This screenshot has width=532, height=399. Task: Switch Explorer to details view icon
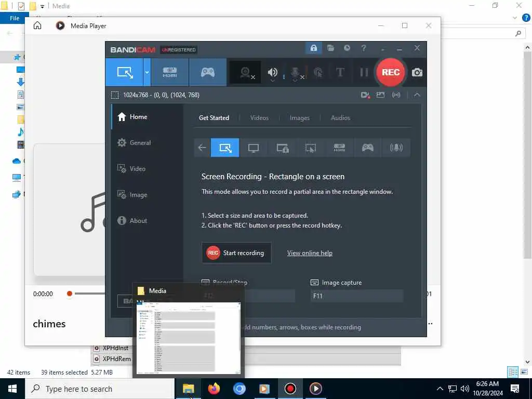click(x=513, y=372)
